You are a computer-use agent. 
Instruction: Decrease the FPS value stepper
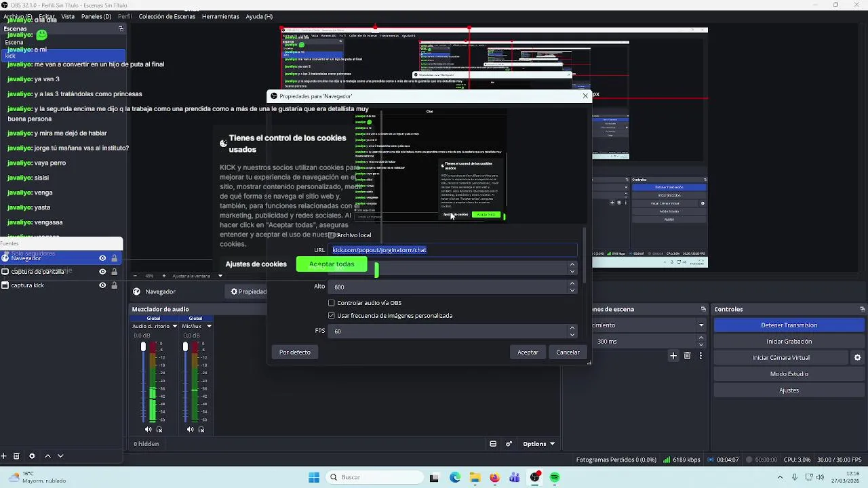click(572, 334)
